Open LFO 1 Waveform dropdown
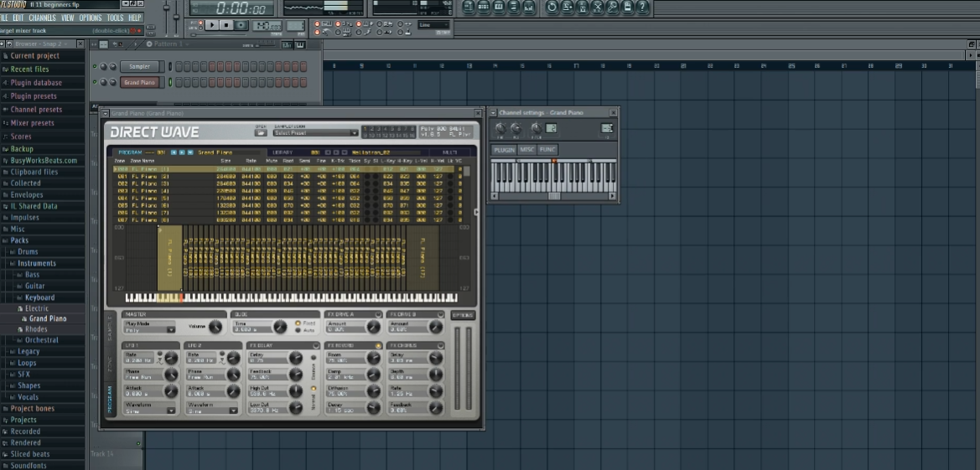 point(150,411)
